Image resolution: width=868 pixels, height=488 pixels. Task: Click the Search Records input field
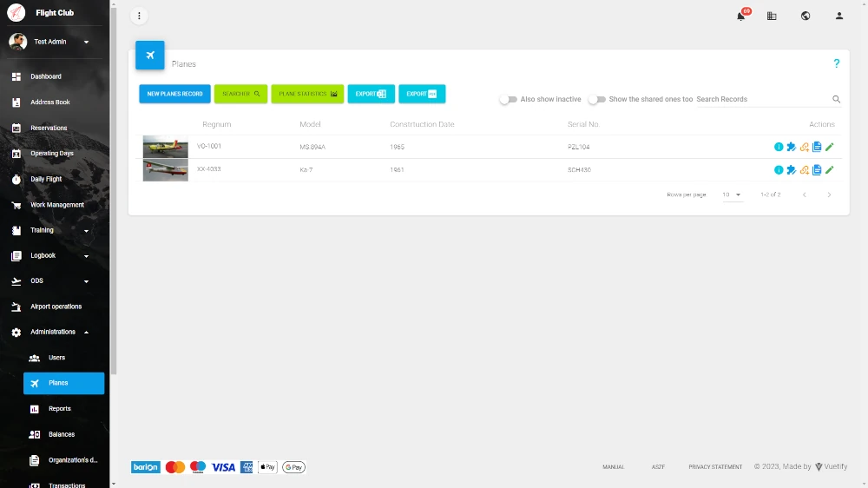coord(763,99)
